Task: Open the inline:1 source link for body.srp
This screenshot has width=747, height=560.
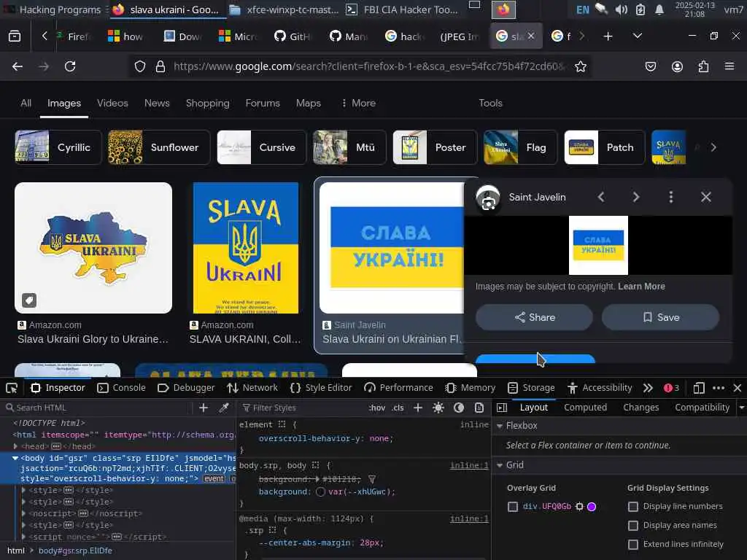Action: (x=469, y=465)
